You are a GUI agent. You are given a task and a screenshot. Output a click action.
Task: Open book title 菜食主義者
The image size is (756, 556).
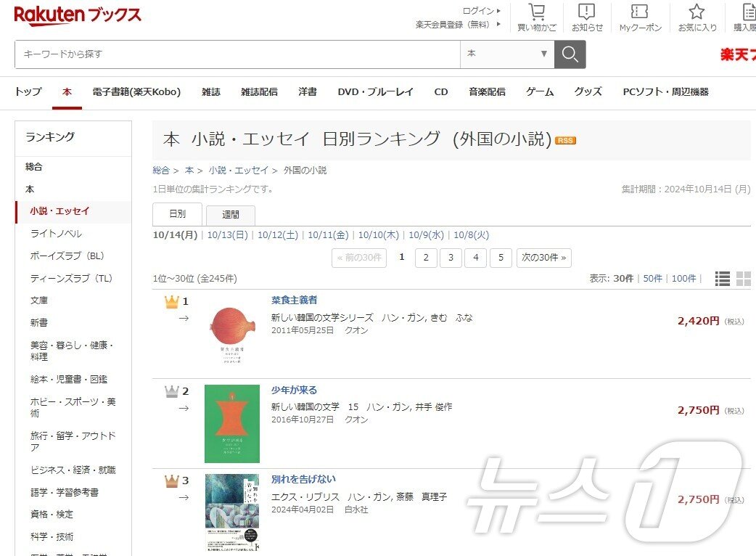[294, 300]
